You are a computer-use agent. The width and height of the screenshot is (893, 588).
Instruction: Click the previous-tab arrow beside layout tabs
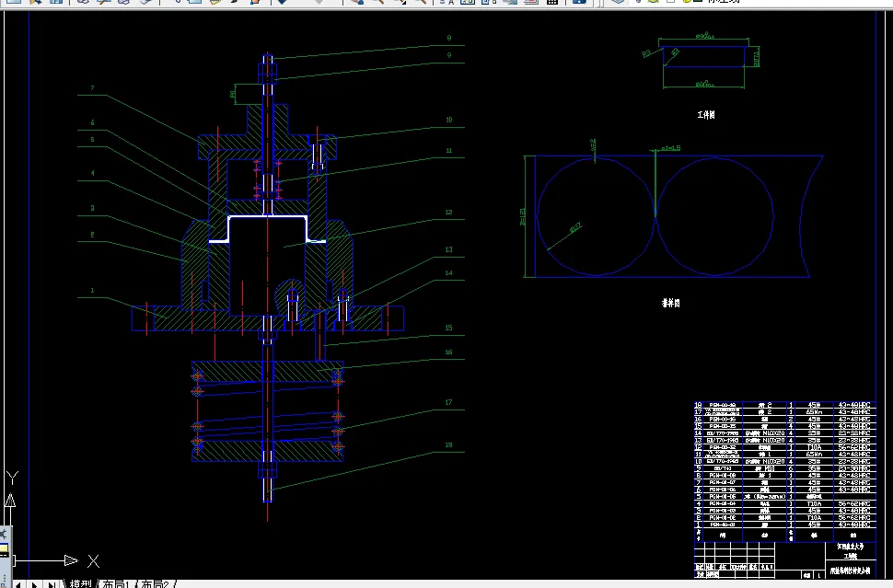point(18,584)
